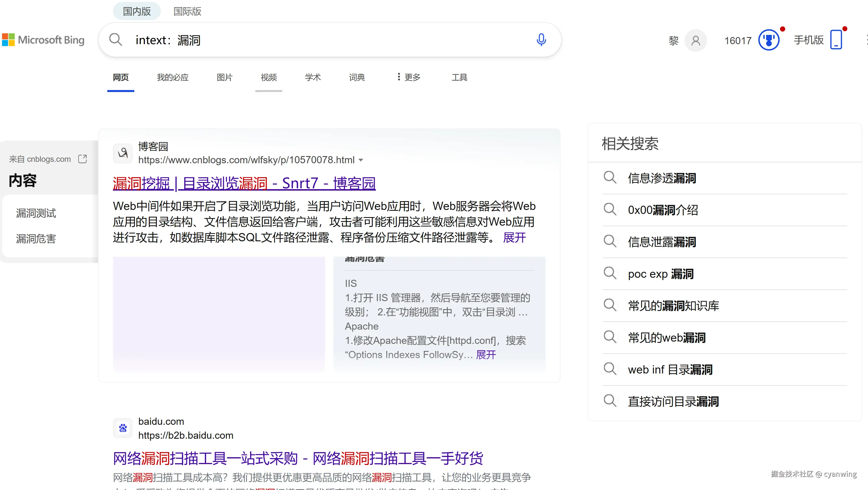Click the magnifier icon in search box
This screenshot has width=868, height=490.
[116, 40]
